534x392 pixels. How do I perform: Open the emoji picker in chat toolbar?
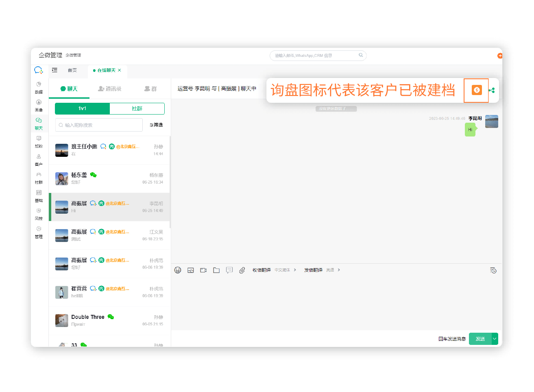[x=178, y=270]
